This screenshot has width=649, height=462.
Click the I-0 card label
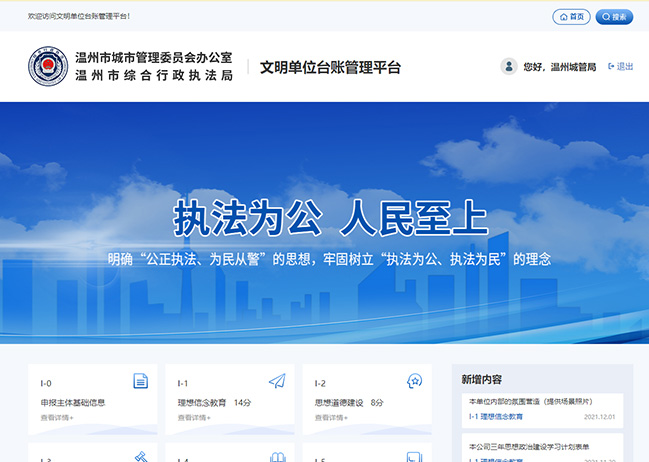pos(46,383)
